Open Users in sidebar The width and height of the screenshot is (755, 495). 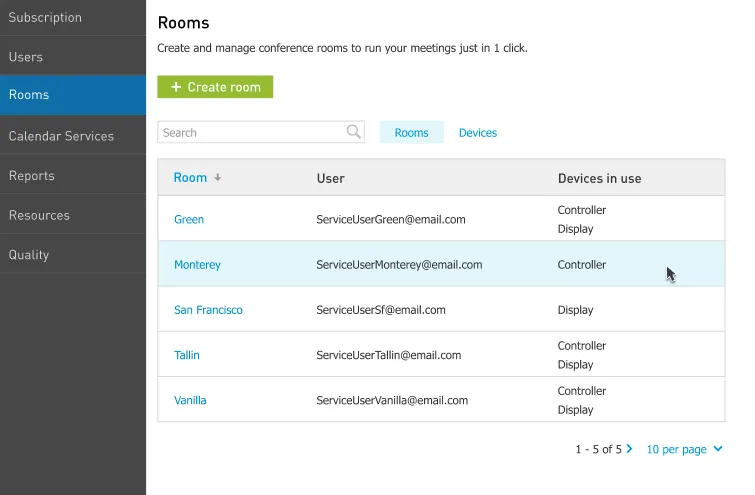point(73,55)
